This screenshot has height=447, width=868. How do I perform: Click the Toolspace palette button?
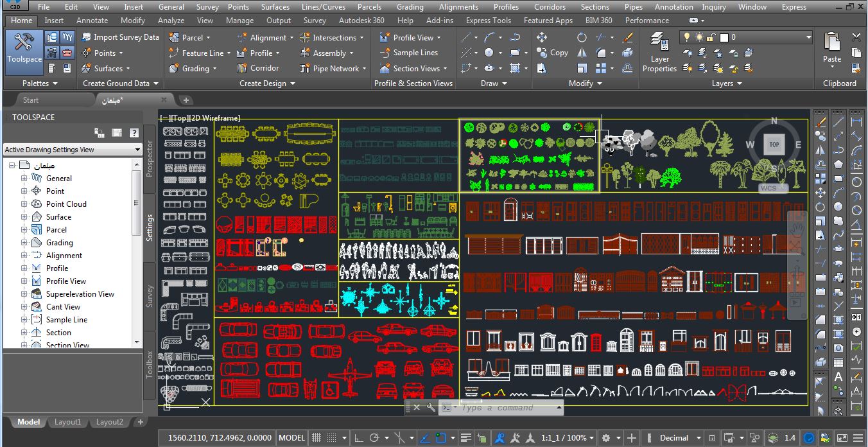[24, 49]
